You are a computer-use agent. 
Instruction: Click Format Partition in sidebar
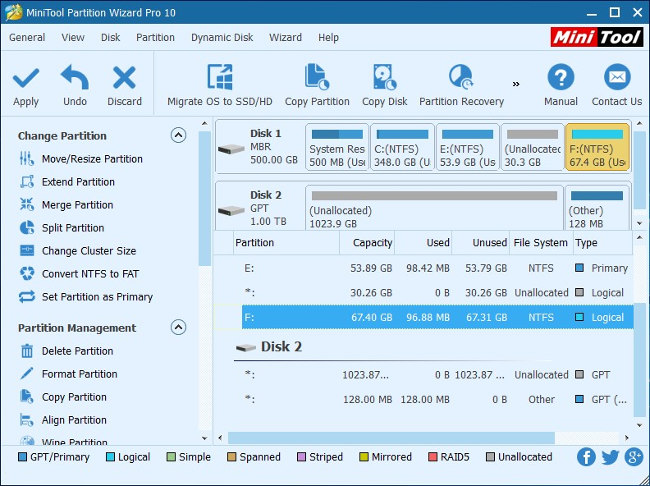pos(79,374)
